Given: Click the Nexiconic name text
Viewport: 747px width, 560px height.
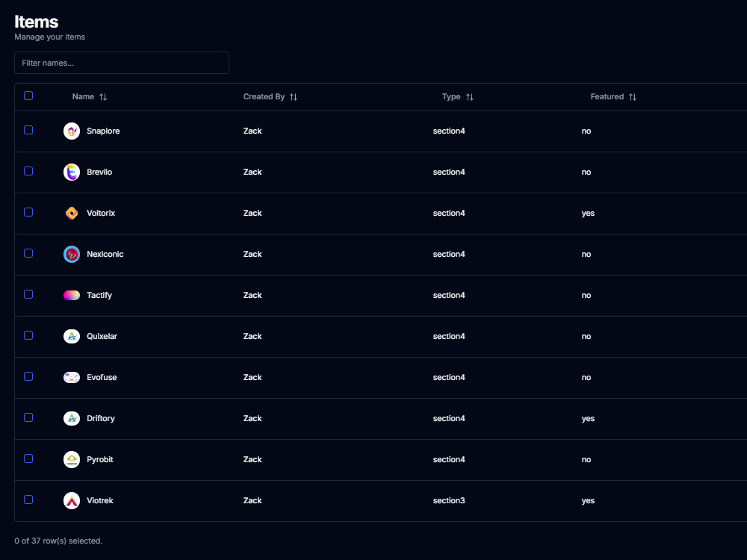Looking at the screenshot, I should click(105, 255).
